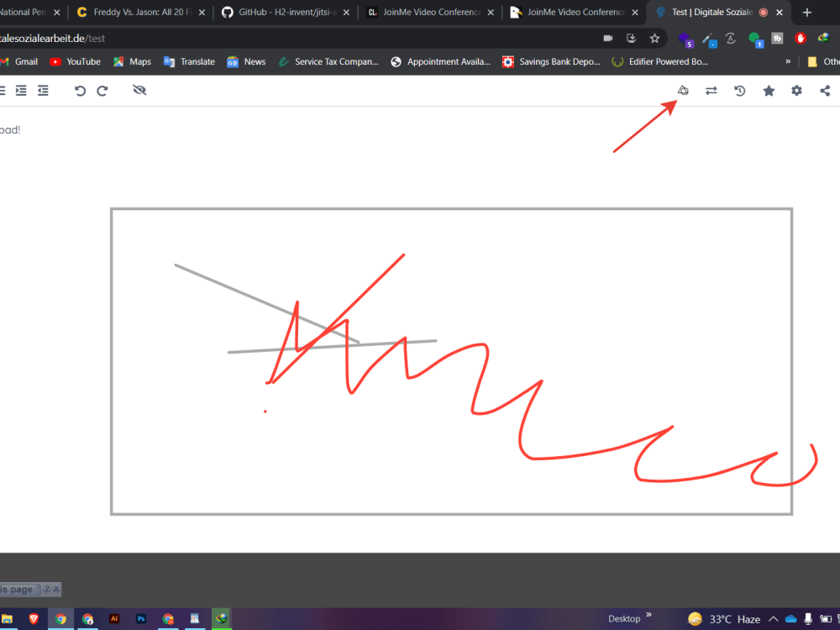Screen dimensions: 840x630
Task: Open Adobe Illustrator from the taskbar
Action: (114, 619)
